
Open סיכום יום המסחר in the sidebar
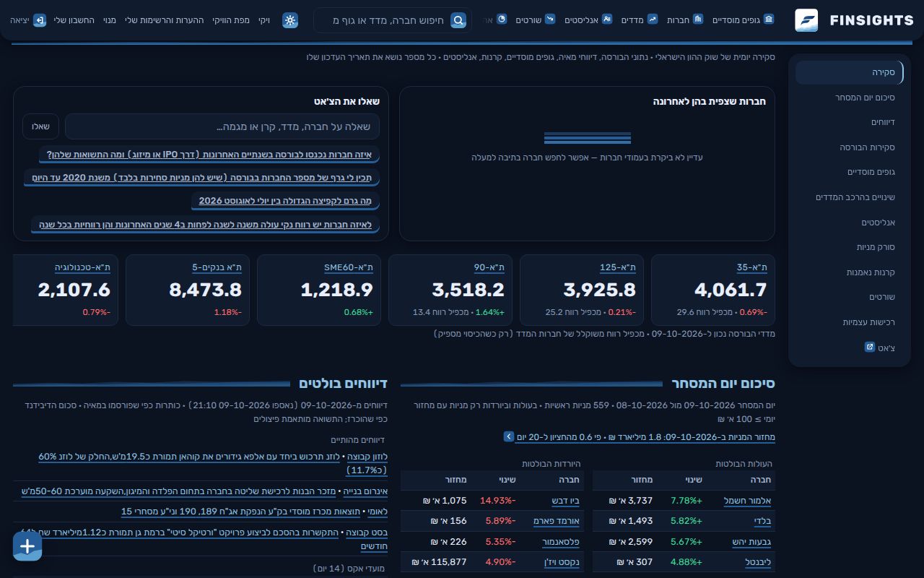pos(850,98)
